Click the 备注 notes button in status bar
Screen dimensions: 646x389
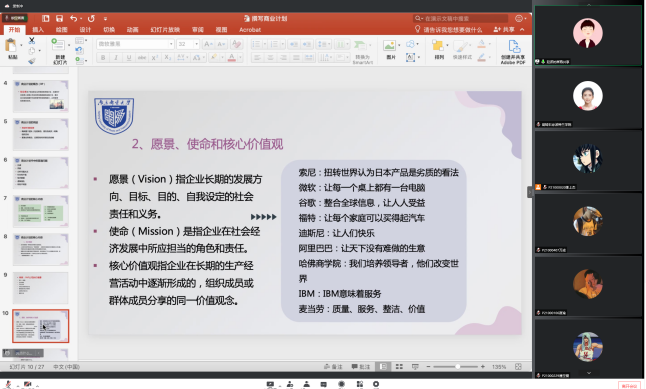coord(333,366)
